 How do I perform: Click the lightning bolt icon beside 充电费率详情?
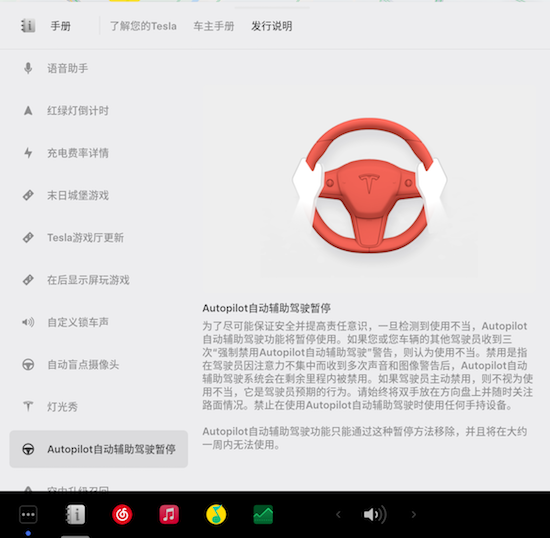point(28,153)
